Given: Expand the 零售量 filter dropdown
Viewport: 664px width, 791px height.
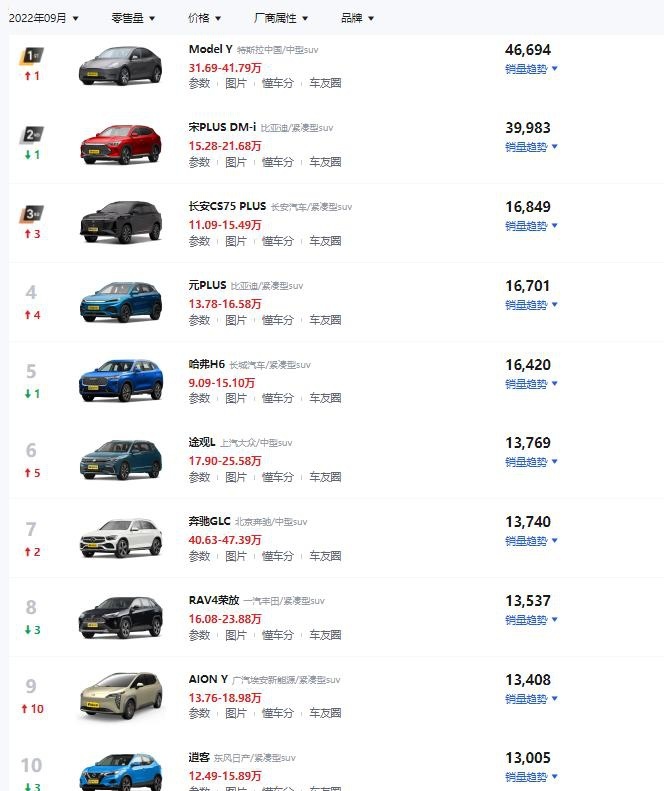Looking at the screenshot, I should (x=133, y=18).
